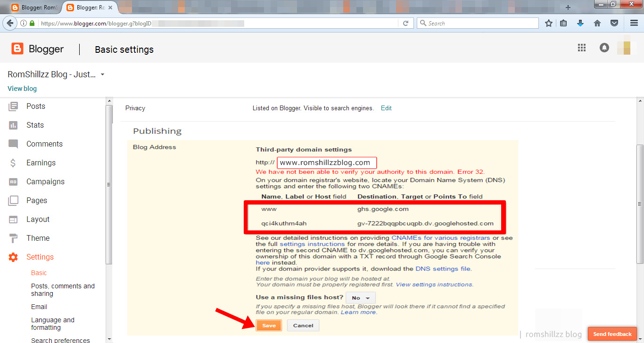Show bookmarks list icon in toolbar

564,23
